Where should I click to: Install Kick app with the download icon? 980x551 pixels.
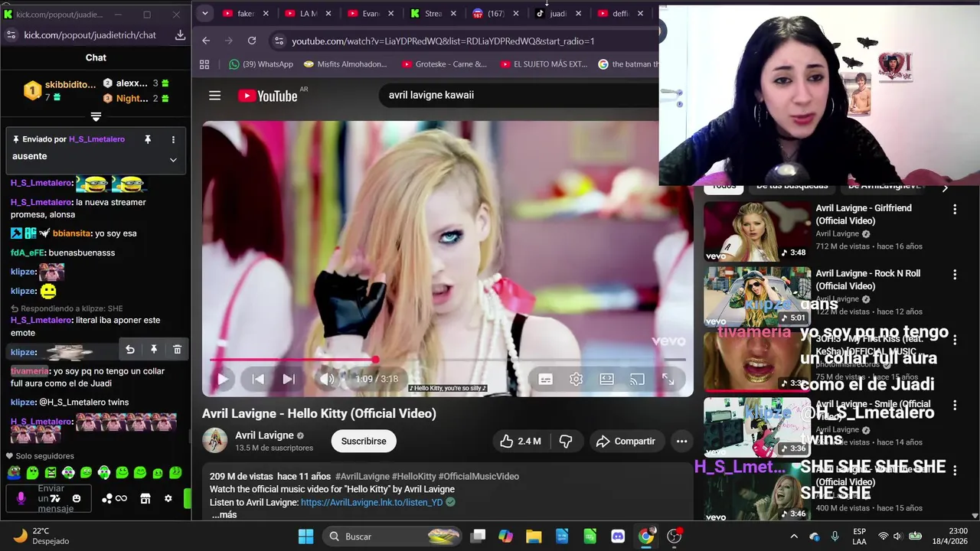[x=181, y=35]
